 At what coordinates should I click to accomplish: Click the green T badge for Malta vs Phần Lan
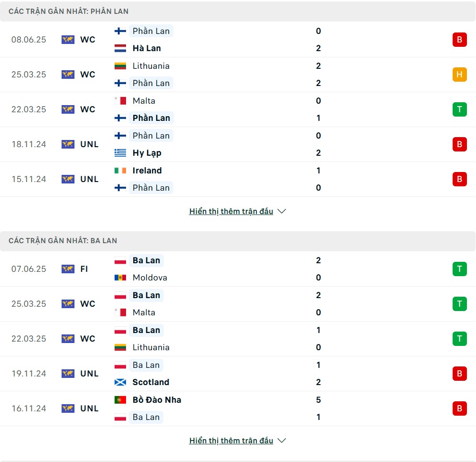[460, 109]
